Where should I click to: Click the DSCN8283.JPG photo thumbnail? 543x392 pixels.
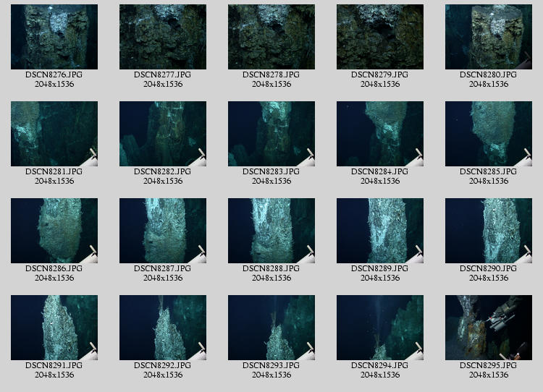pyautogui.click(x=271, y=134)
